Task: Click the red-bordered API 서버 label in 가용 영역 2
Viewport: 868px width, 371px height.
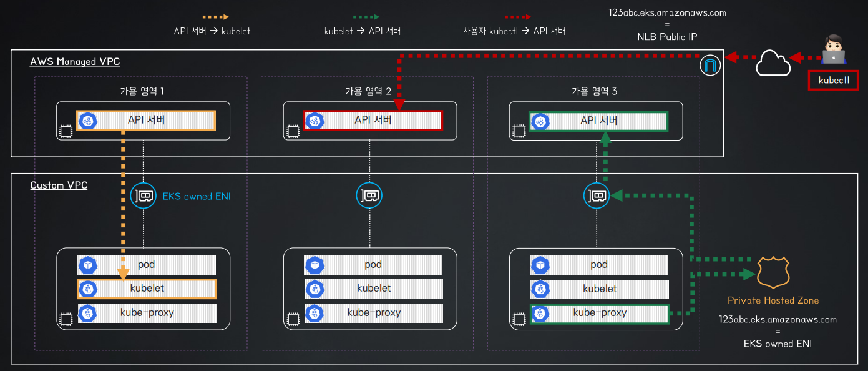Action: coord(373,120)
